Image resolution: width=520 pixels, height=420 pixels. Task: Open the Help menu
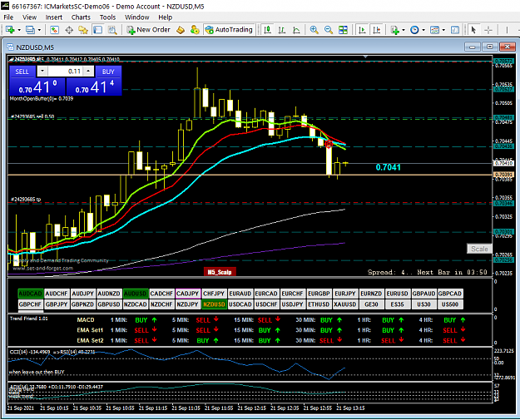166,17
